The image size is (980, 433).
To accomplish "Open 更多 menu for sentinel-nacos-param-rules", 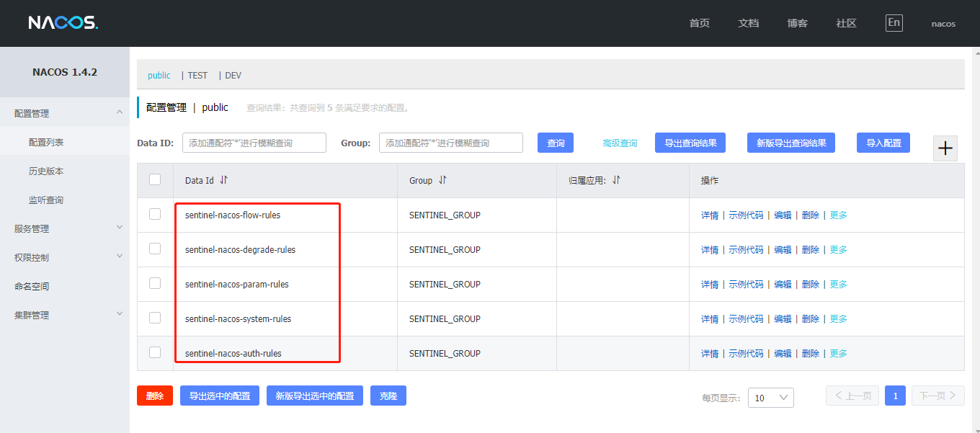I will click(x=838, y=284).
